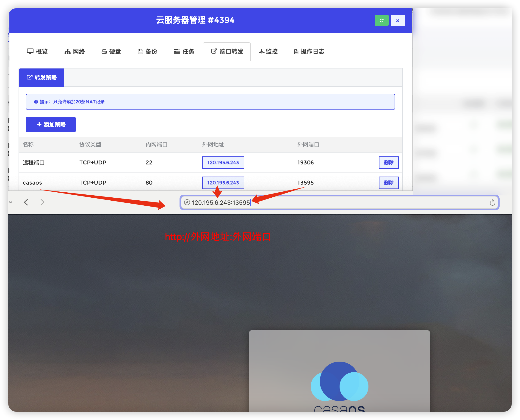Open the 概览 overview tab
Screen dimensions: 520x420
pos(37,52)
